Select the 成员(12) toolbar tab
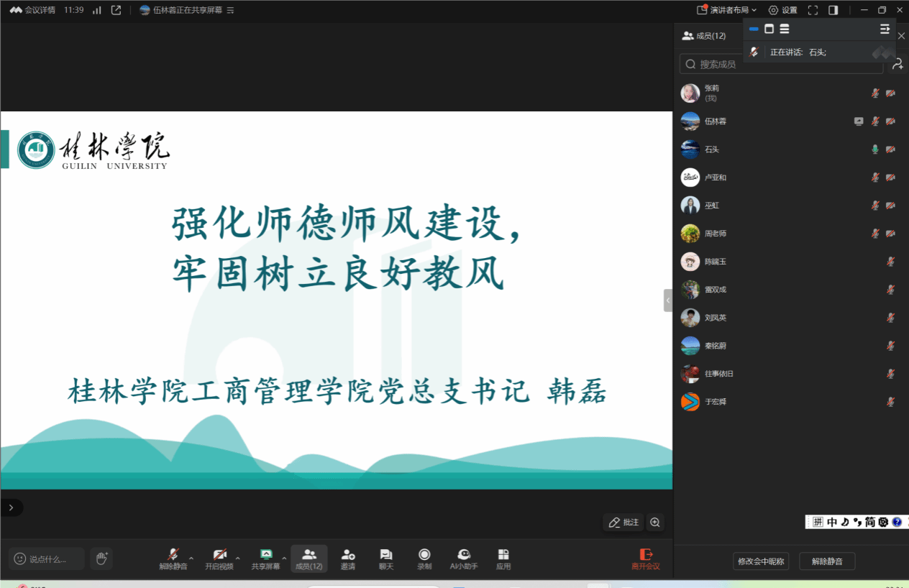The height and width of the screenshot is (588, 909). pyautogui.click(x=309, y=559)
